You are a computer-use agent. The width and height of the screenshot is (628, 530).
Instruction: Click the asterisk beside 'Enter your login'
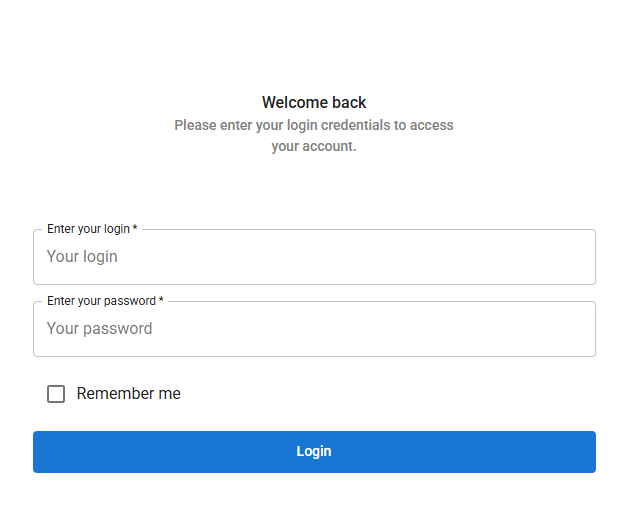coord(135,229)
